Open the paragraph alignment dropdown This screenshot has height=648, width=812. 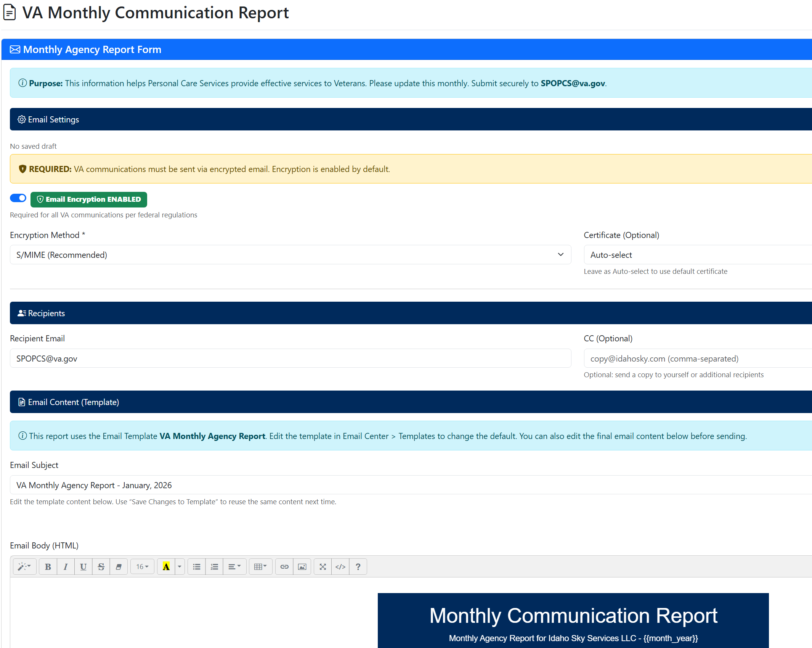click(234, 566)
